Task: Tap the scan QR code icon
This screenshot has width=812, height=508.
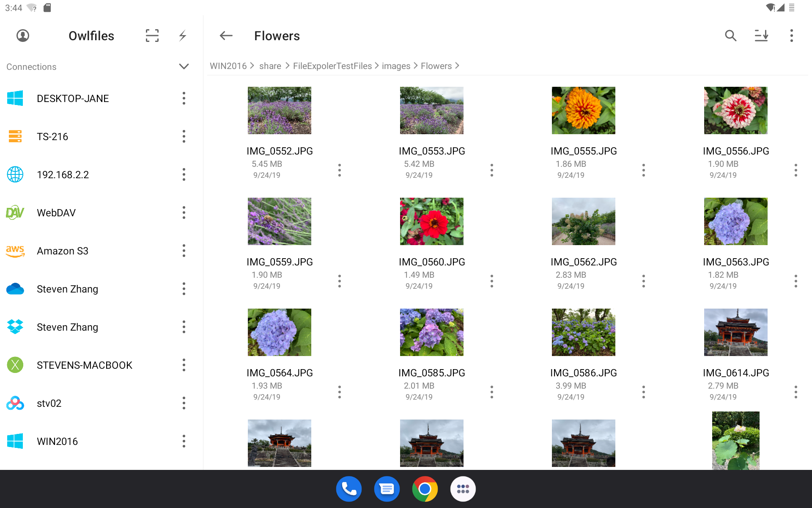Action: pyautogui.click(x=152, y=36)
